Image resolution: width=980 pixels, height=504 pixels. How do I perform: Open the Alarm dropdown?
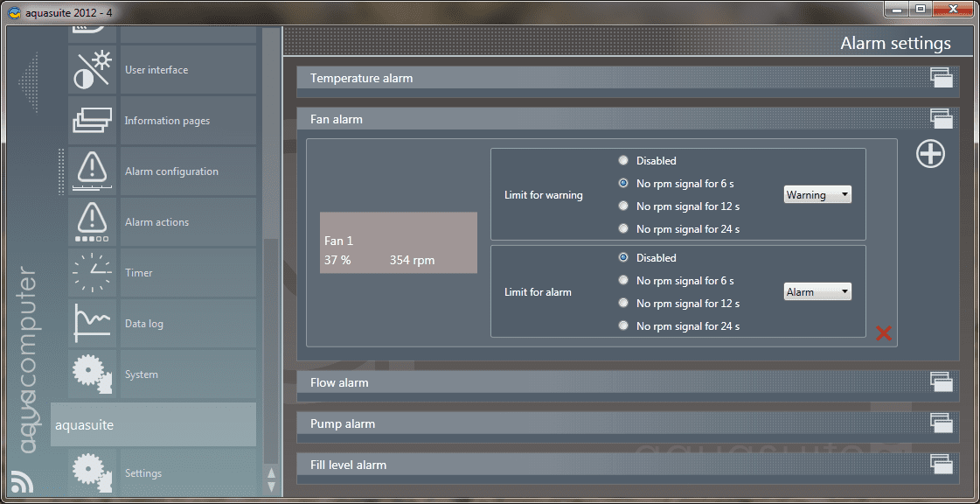click(x=817, y=291)
